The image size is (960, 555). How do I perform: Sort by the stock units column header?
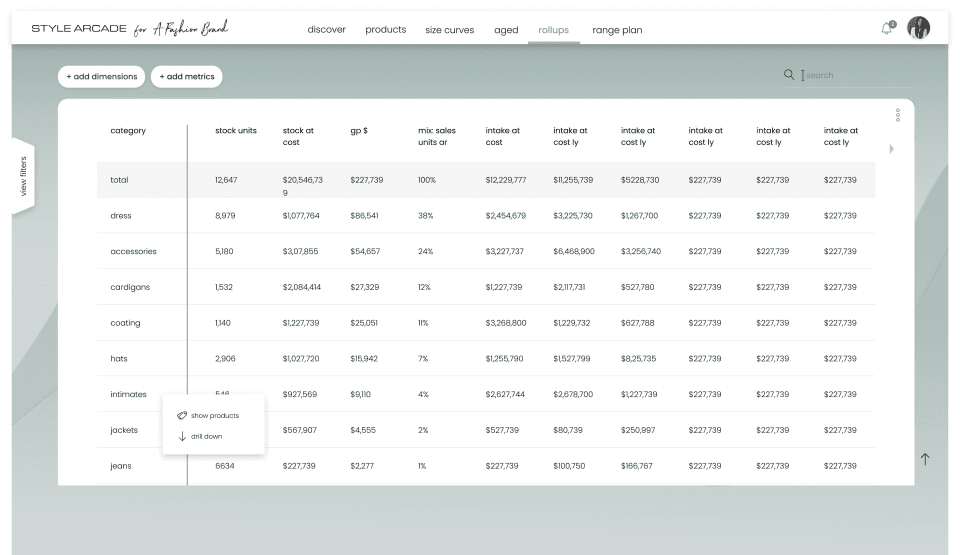tap(236, 130)
